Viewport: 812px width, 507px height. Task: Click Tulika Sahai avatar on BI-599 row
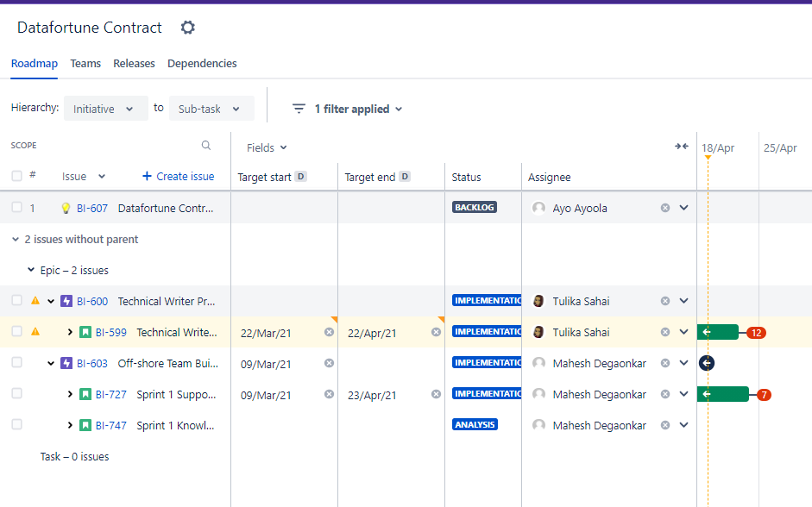tap(538, 332)
